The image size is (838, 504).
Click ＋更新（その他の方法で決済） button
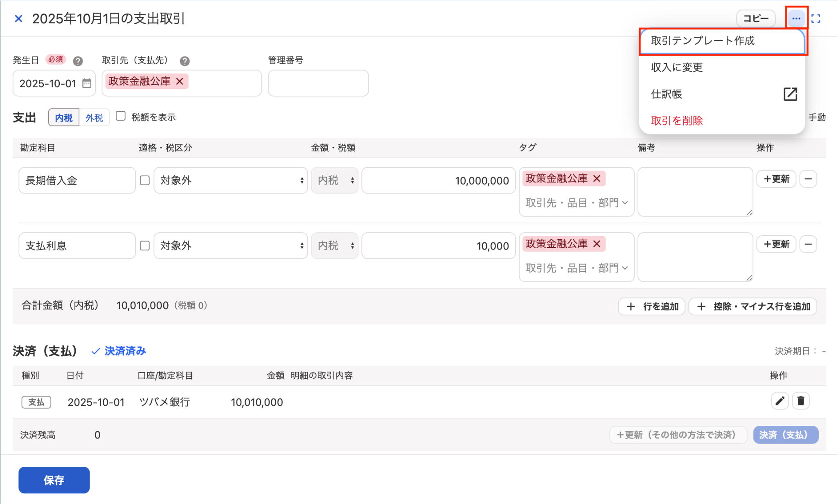coord(678,435)
